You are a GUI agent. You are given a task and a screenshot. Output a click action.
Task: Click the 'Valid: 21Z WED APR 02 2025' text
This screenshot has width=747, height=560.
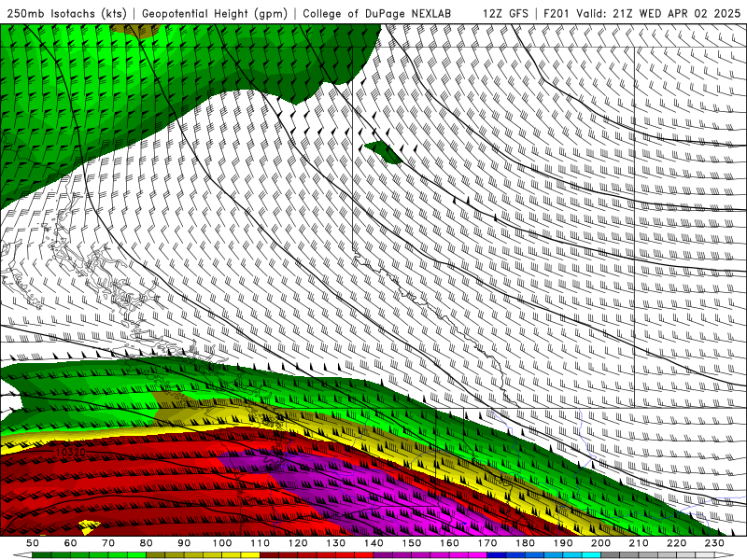tap(658, 14)
